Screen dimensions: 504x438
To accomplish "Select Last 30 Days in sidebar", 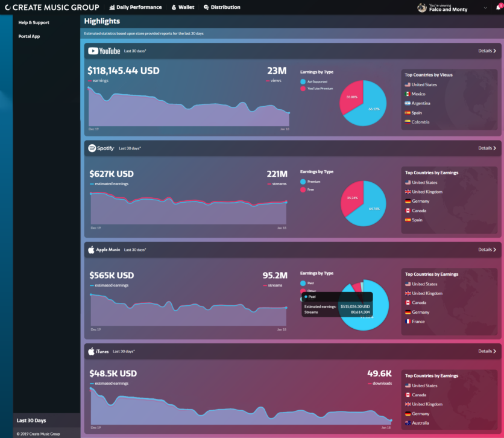I will (x=31, y=421).
